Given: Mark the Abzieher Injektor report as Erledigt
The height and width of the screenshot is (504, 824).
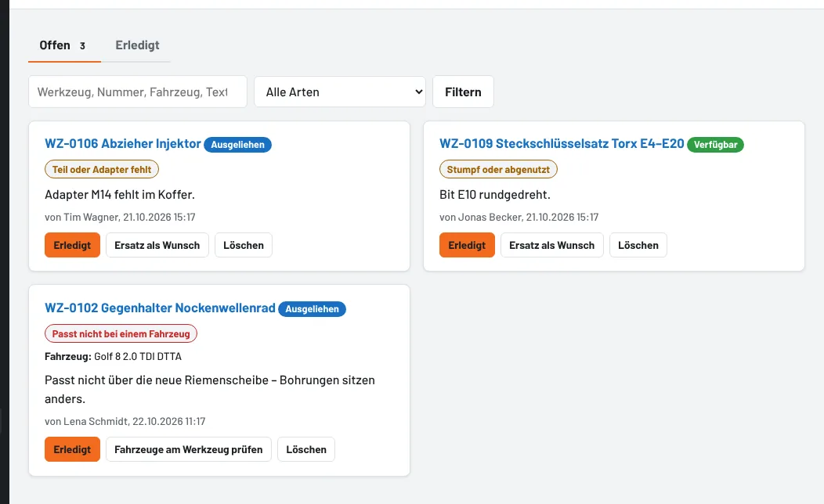Looking at the screenshot, I should click(73, 245).
